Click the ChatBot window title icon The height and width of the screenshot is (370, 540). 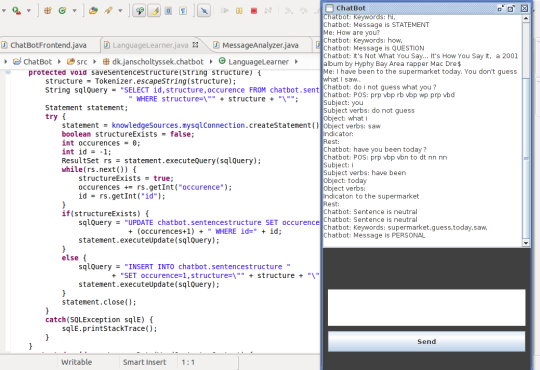[x=330, y=8]
